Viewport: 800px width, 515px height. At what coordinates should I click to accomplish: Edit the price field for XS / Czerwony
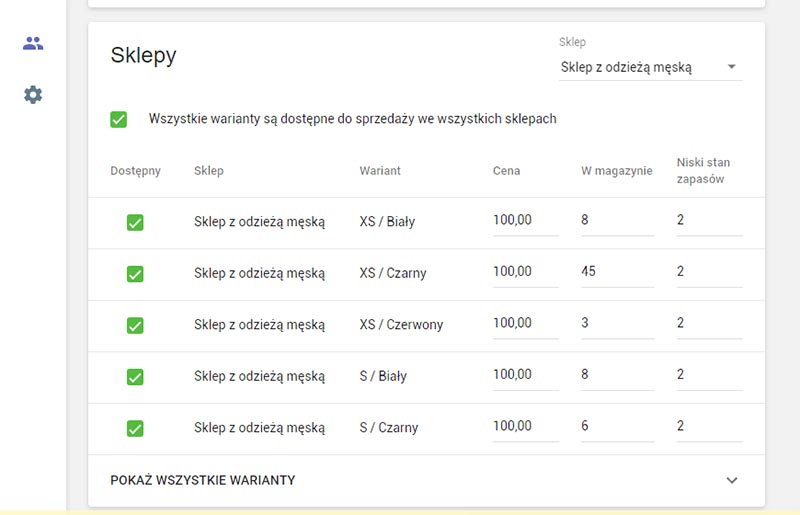click(526, 324)
